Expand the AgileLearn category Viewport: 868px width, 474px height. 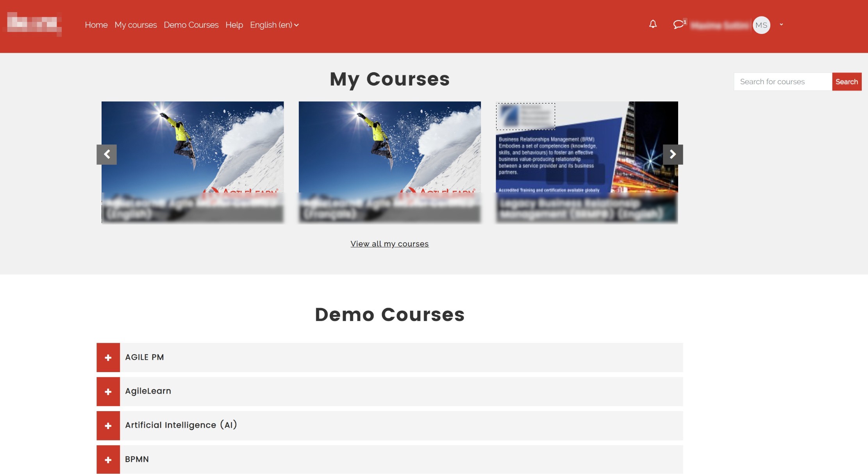click(x=108, y=391)
